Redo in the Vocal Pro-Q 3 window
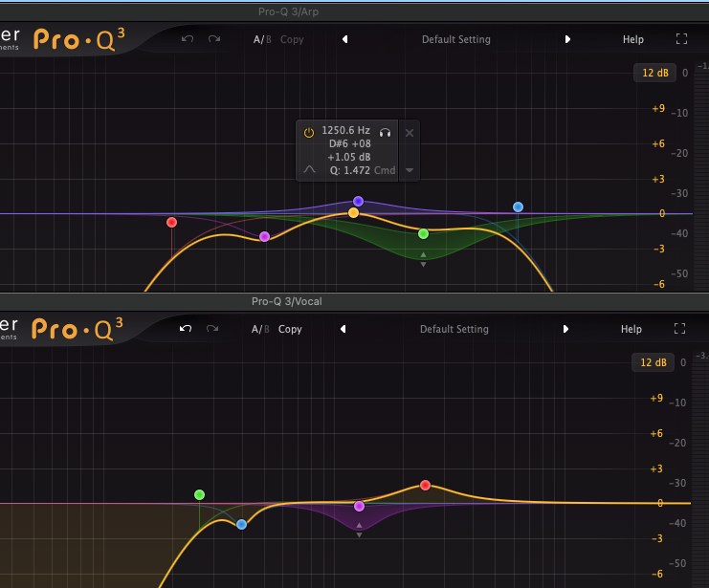Viewport: 709px width, 588px height. click(x=212, y=329)
